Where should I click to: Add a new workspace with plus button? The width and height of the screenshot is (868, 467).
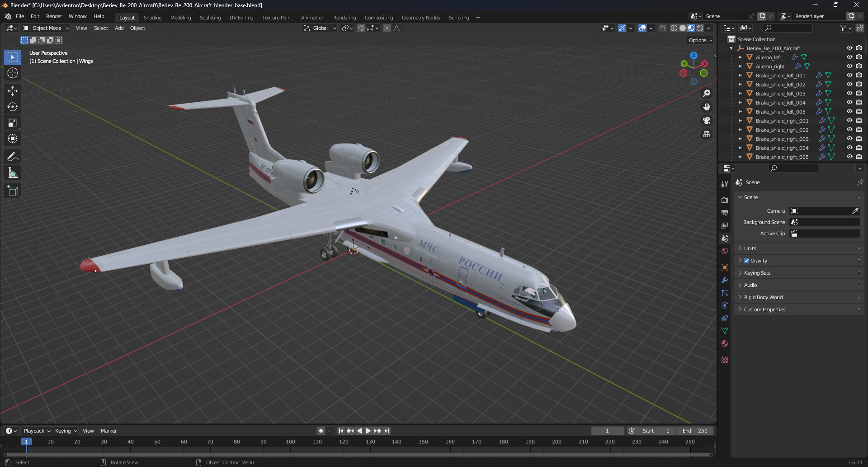[478, 18]
